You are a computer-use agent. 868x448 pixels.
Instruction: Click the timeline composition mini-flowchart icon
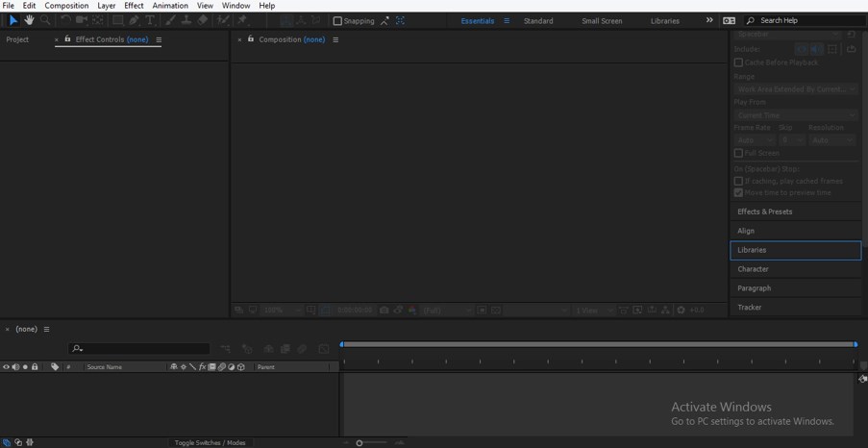pyautogui.click(x=225, y=349)
